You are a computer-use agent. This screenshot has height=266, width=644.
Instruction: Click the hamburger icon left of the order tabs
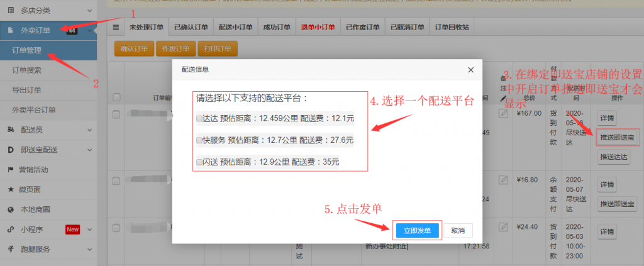(x=116, y=28)
